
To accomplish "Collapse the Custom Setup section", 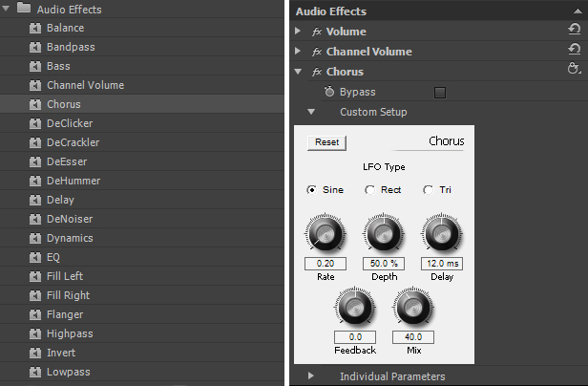I will tap(311, 112).
